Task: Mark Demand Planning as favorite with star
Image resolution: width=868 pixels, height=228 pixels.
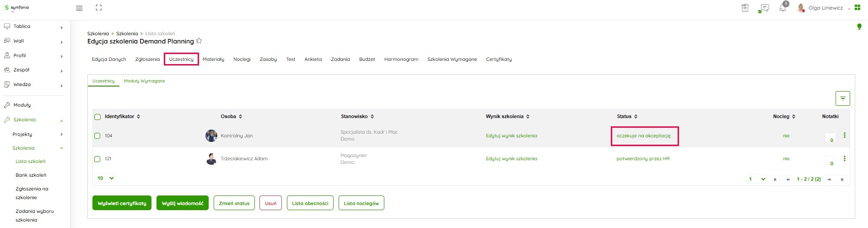Action: tap(199, 41)
